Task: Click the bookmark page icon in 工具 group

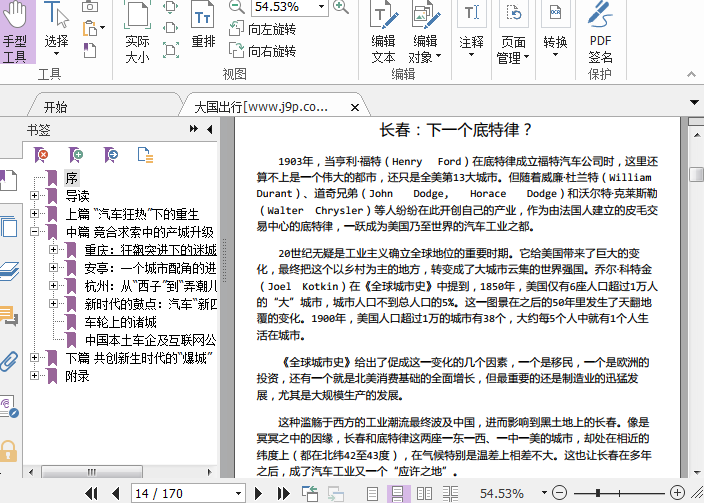Action: (x=90, y=50)
